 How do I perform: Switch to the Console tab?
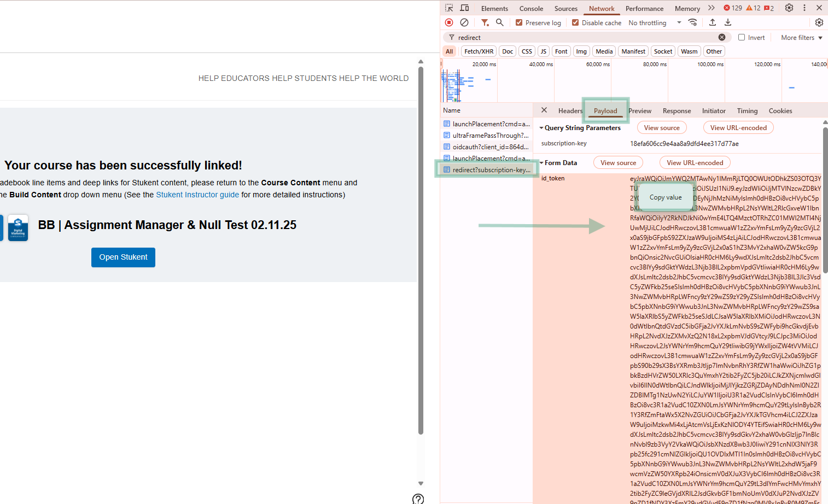tap(531, 8)
